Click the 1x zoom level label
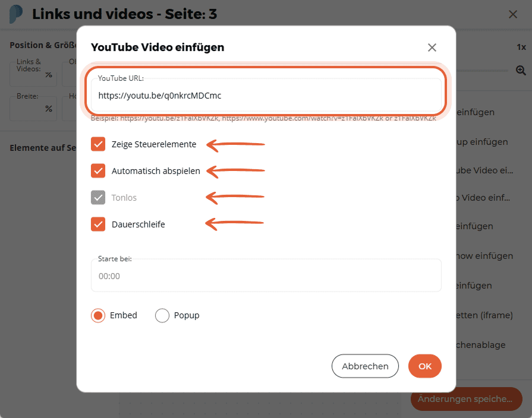The image size is (532, 418). 521,47
